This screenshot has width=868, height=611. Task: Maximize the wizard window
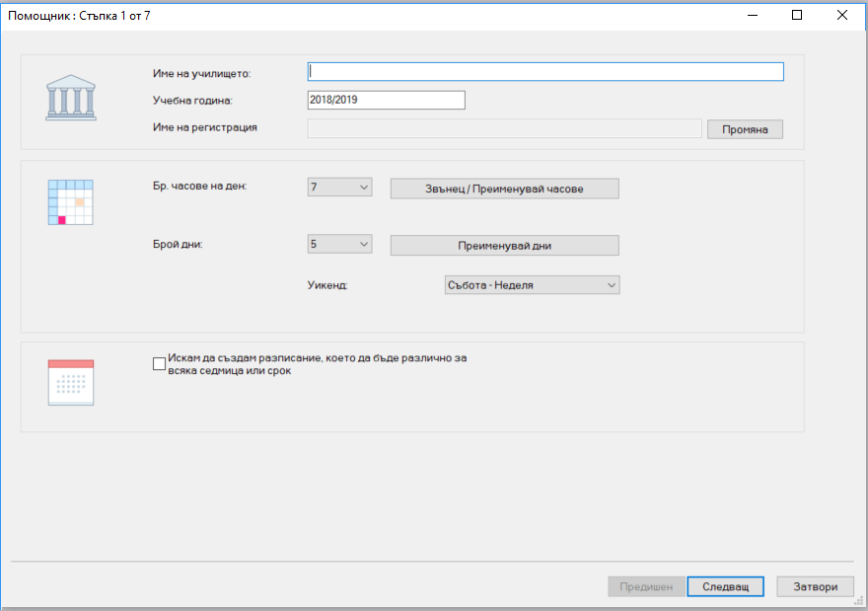797,15
